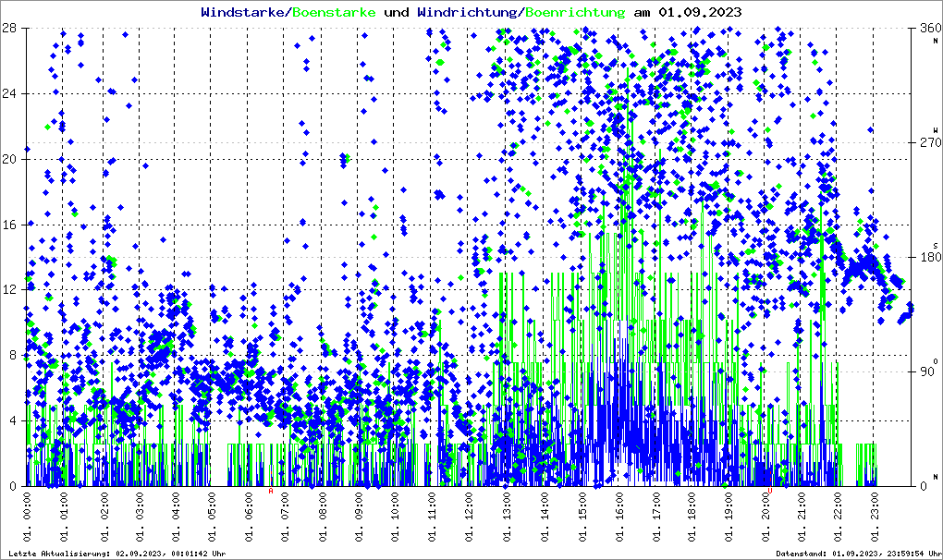
Task: Click the '90' label on the right axis
Action: (928, 371)
